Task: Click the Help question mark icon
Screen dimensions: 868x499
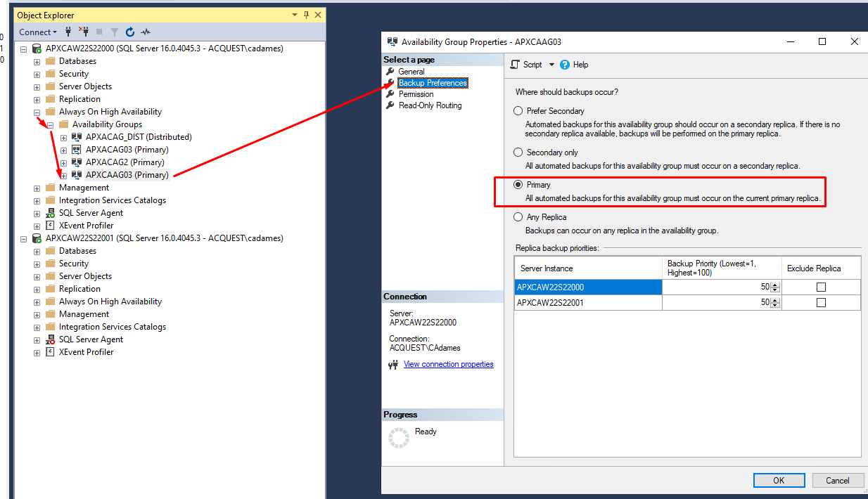Action: tap(565, 65)
